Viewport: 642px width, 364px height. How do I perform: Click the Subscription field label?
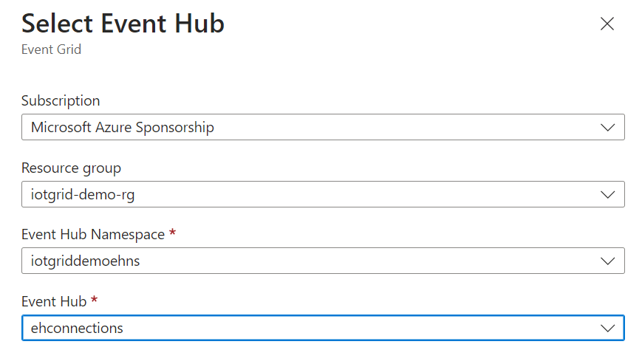point(61,101)
